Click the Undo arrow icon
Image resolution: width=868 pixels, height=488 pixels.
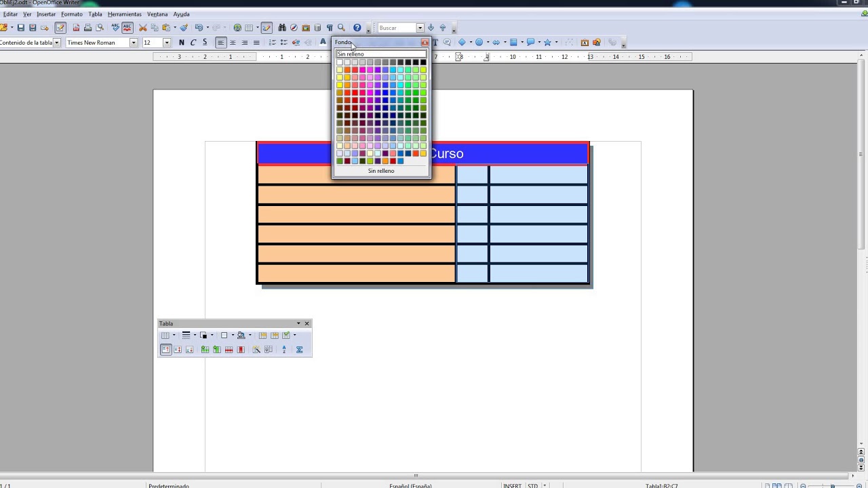pyautogui.click(x=199, y=28)
